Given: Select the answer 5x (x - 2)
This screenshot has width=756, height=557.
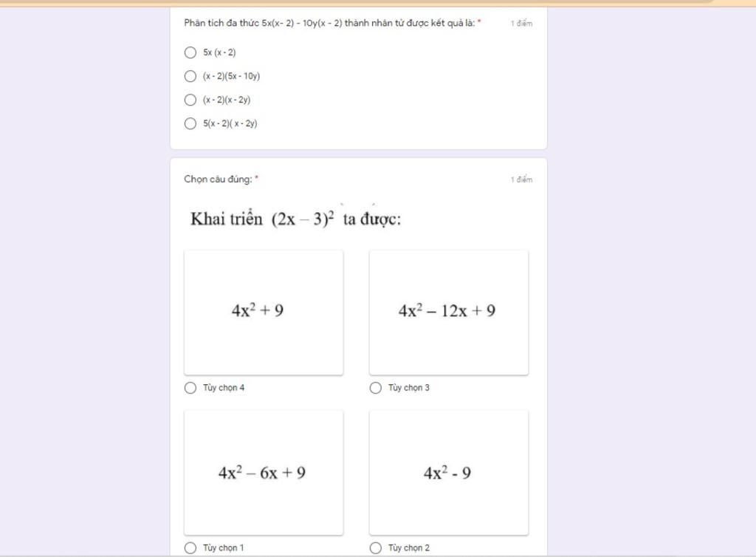Looking at the screenshot, I should (x=190, y=52).
